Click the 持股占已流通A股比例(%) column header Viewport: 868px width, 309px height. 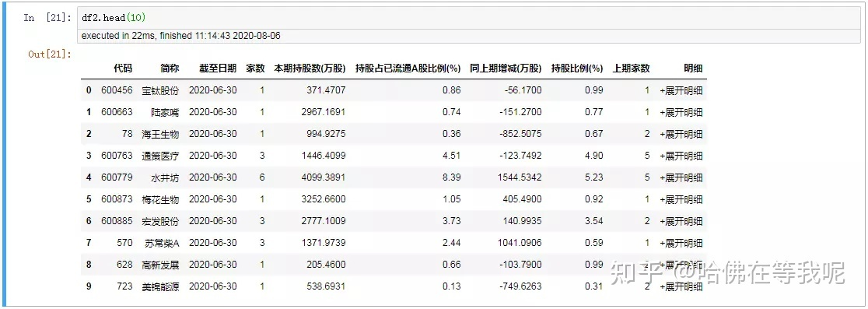[x=408, y=68]
